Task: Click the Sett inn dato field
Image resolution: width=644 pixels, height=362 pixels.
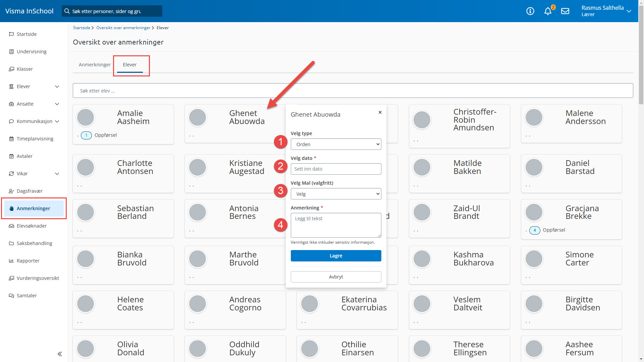Action: pos(336,169)
